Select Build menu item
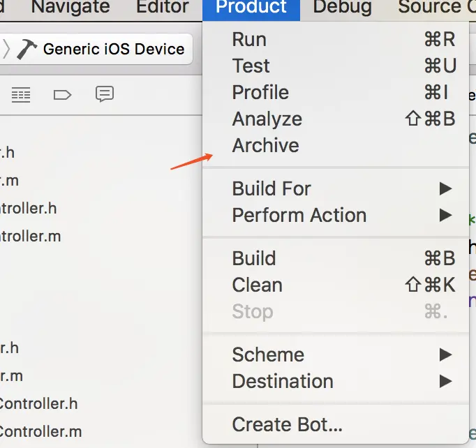The height and width of the screenshot is (448, 476). pos(336,258)
